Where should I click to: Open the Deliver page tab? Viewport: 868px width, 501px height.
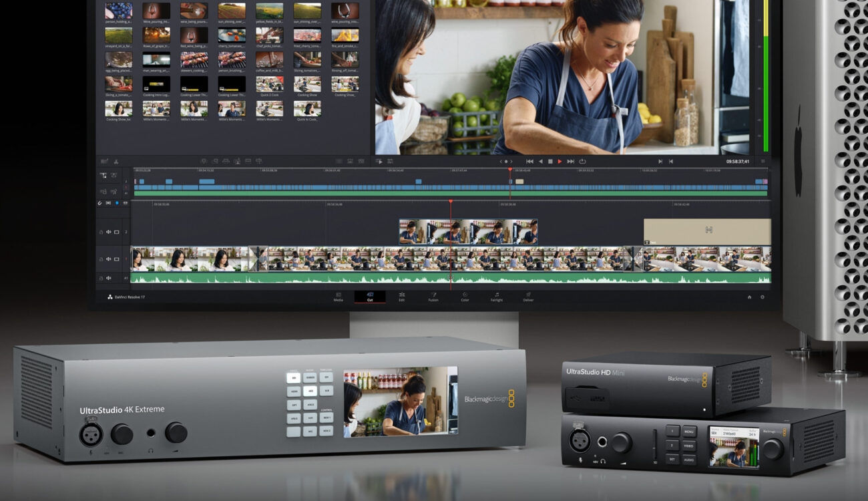tap(528, 297)
